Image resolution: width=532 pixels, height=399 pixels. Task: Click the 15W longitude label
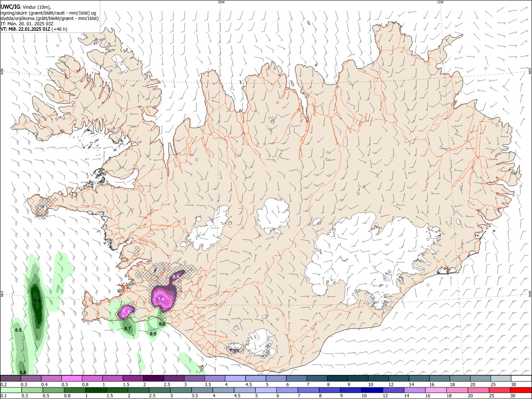pos(440,2)
